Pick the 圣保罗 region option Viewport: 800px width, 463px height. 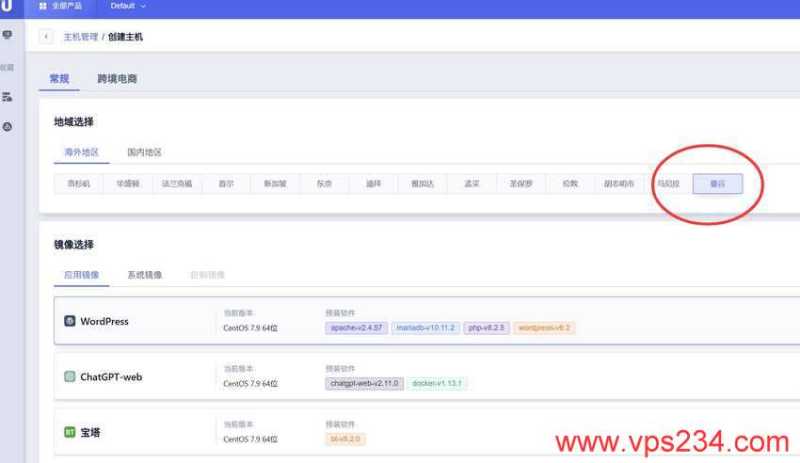click(521, 184)
